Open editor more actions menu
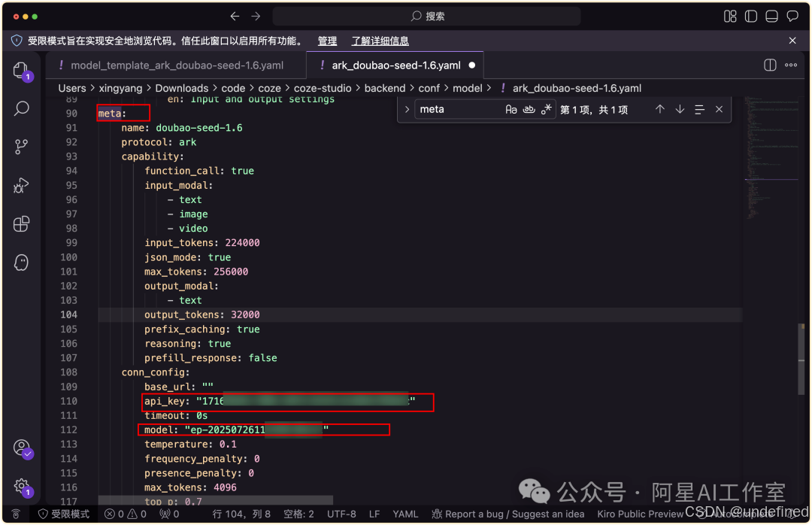This screenshot has height=525, width=812. (x=791, y=65)
